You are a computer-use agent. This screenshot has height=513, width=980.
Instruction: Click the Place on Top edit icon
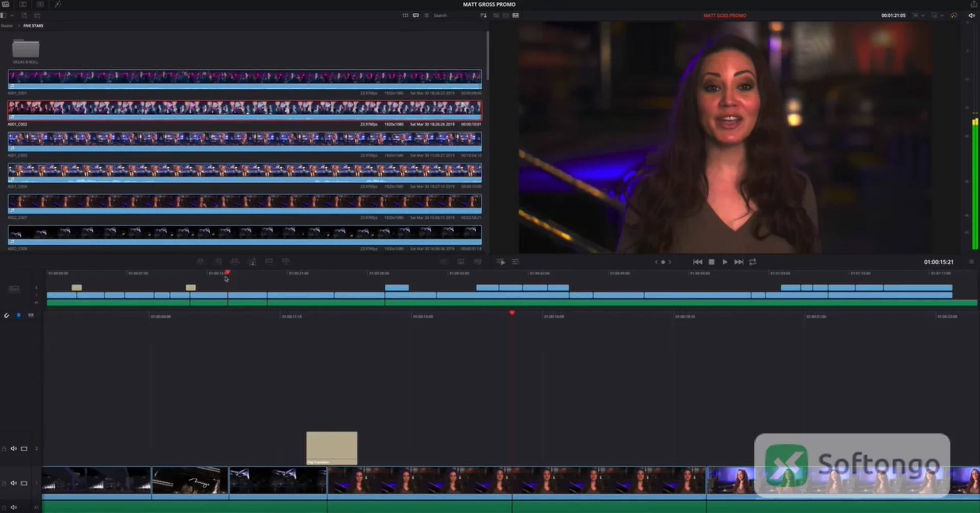pyautogui.click(x=268, y=262)
